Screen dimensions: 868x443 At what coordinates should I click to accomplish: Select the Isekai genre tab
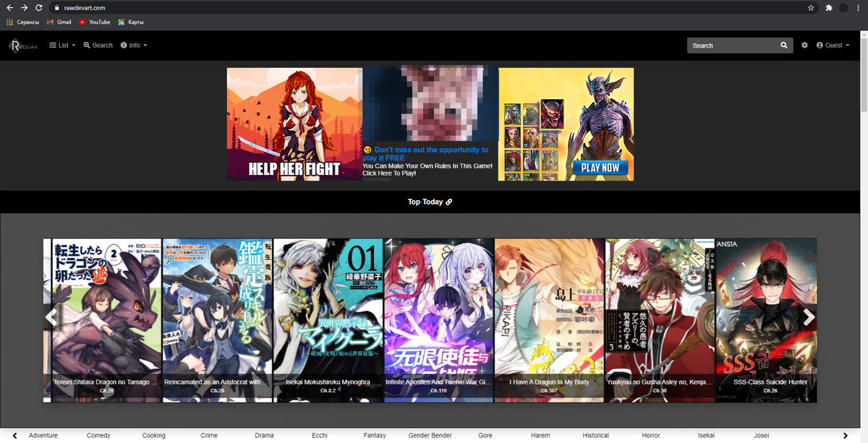706,436
